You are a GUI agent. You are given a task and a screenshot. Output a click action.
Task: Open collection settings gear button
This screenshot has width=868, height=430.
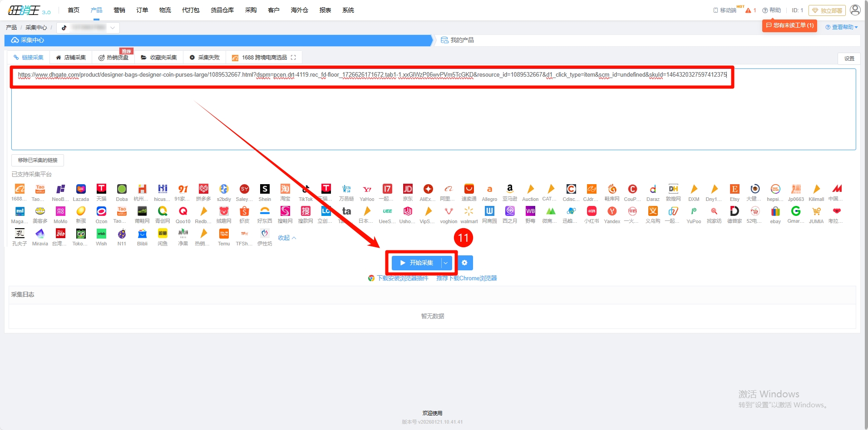click(x=464, y=263)
